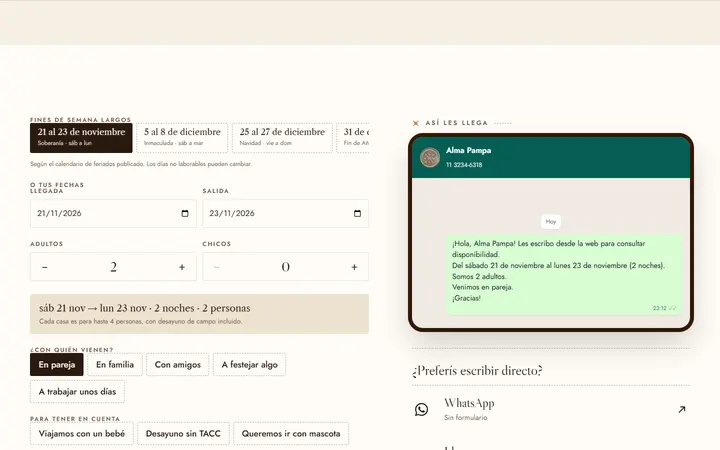The image size is (720, 450).
Task: Click the feriados calendar disclaimer text
Action: pos(141,164)
